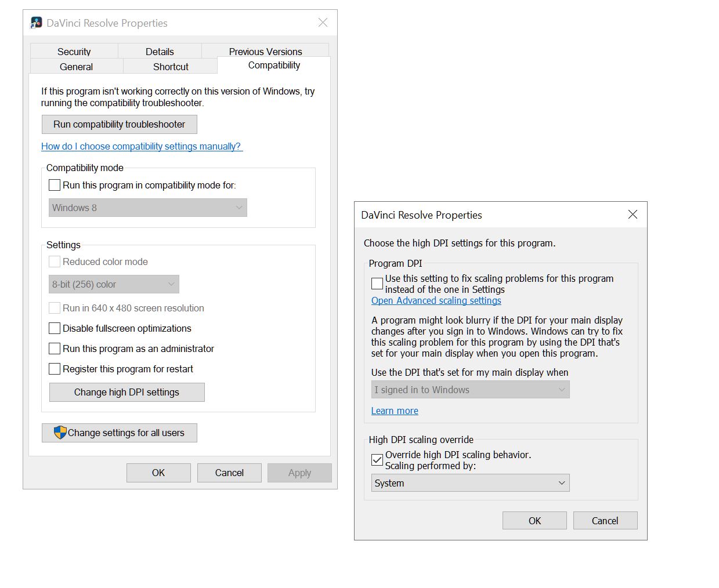Click Change settings for all users button
Image resolution: width=719 pixels, height=588 pixels.
coord(119,433)
